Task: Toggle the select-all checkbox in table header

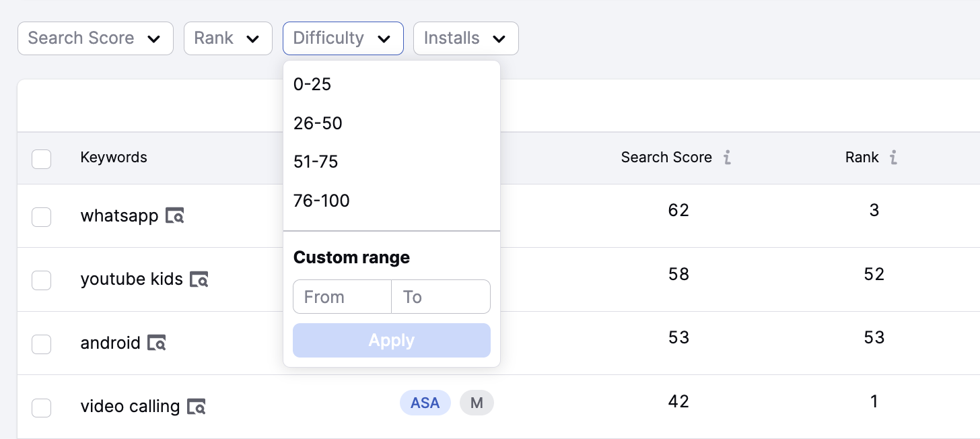Action: 41,159
